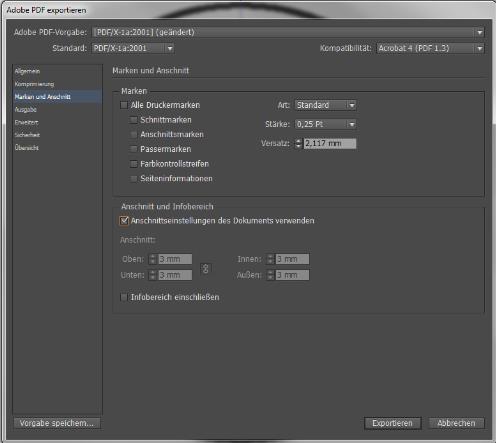Click the Oben bleed value field
This screenshot has width=496, height=443.
click(175, 259)
